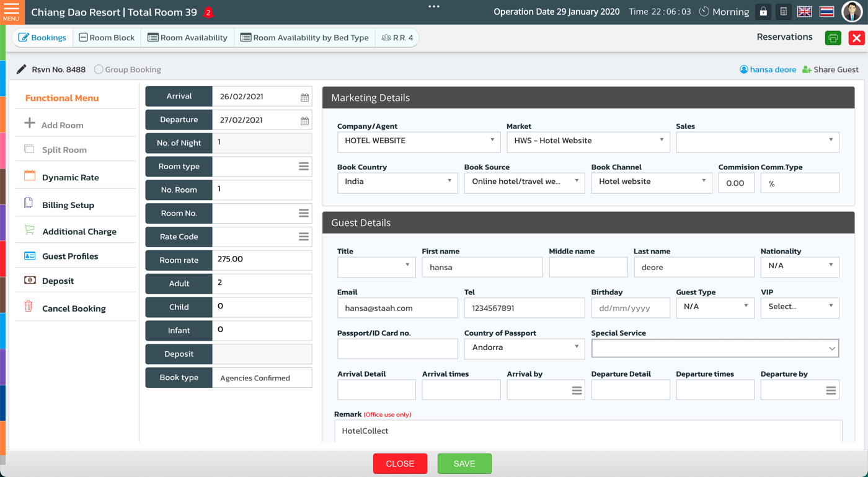Switch to Room Availability tab

(x=187, y=38)
